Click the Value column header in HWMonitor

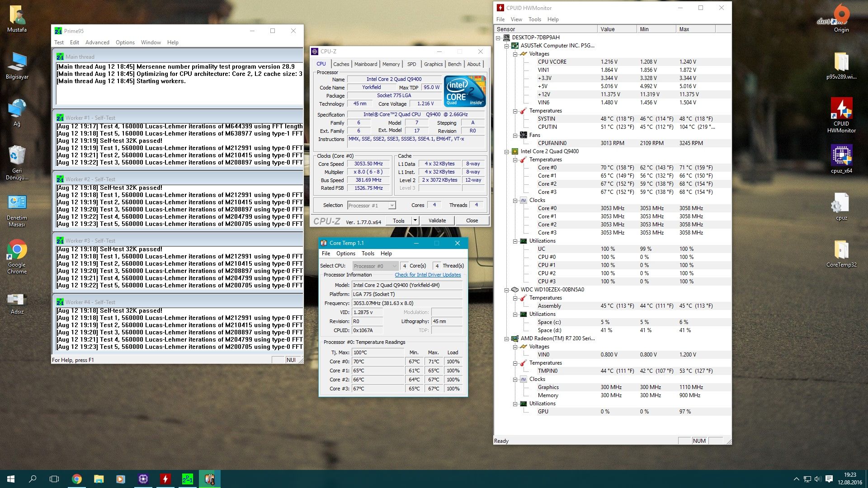[x=616, y=29]
